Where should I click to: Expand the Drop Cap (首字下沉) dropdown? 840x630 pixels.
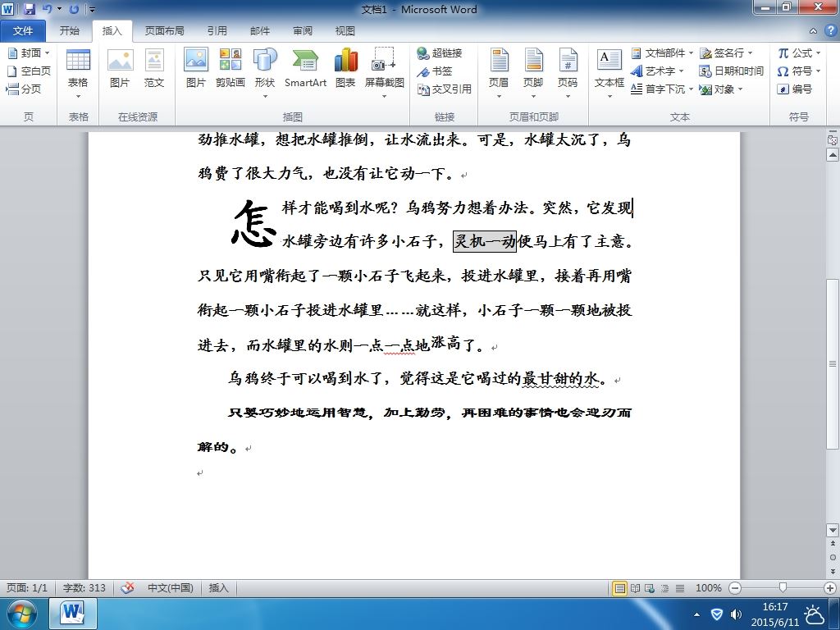(x=691, y=89)
